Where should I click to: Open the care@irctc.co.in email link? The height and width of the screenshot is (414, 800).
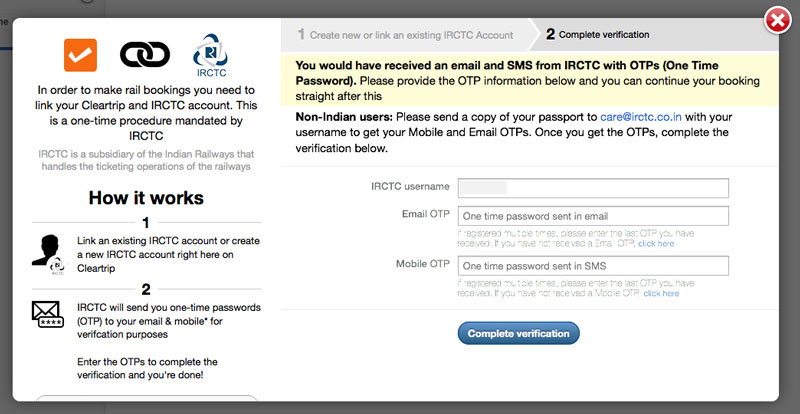click(x=641, y=117)
